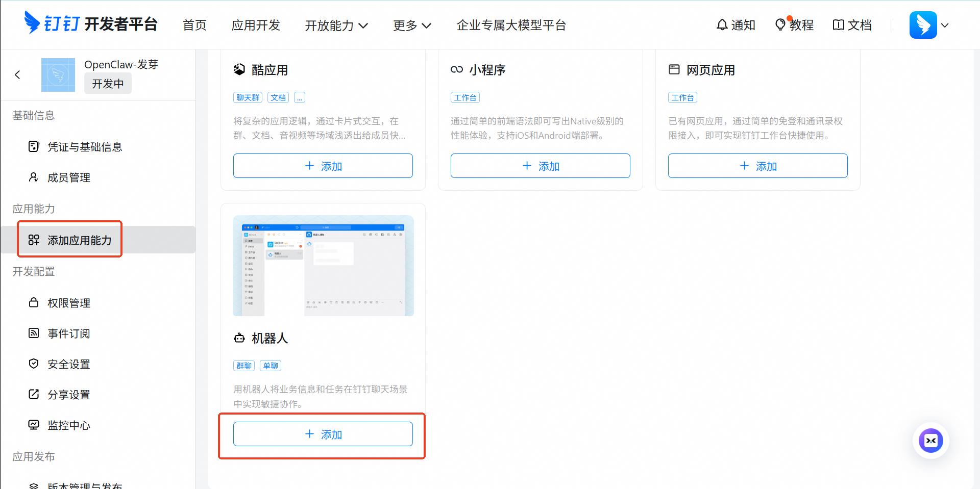
Task: Add the 小程序 mini program capability
Action: pos(540,166)
